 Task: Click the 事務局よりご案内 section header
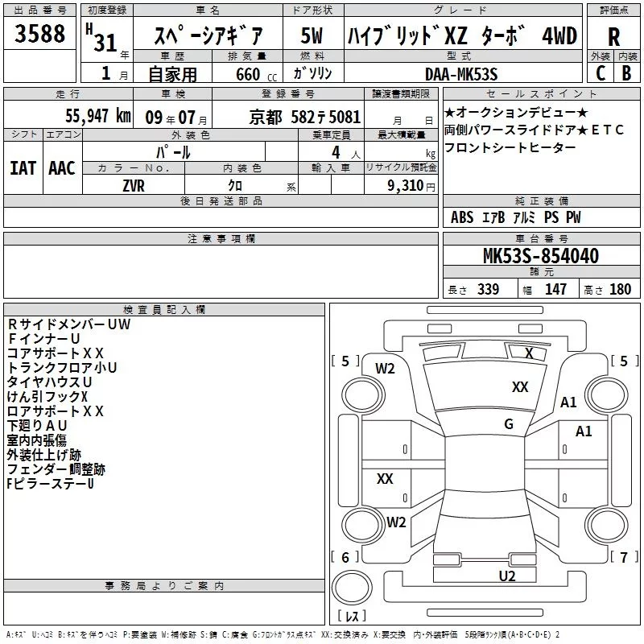[164, 586]
